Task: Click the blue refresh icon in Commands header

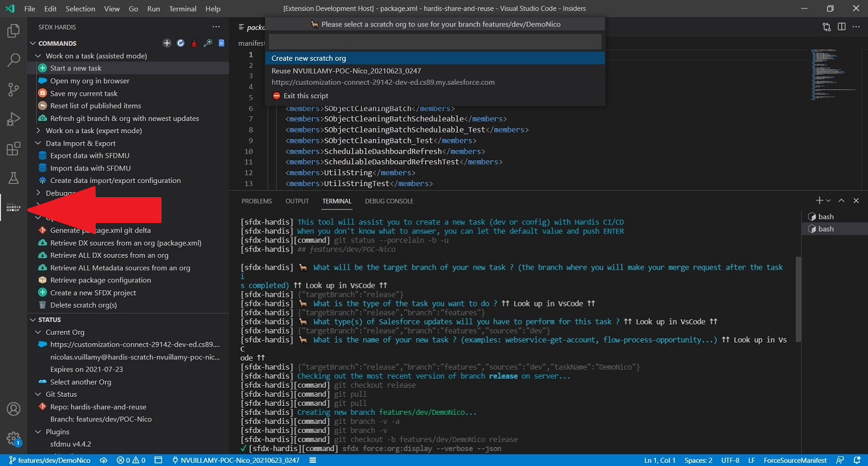Action: (180, 43)
